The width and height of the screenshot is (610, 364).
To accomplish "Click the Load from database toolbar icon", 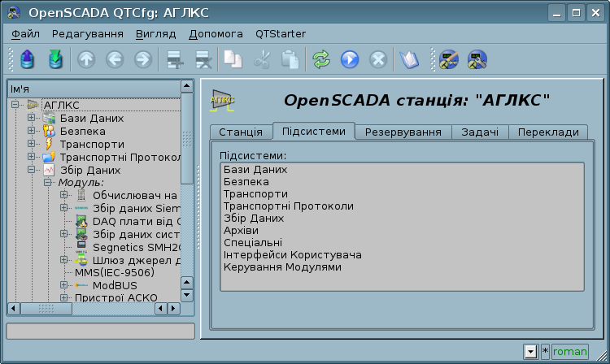I will click(x=27, y=59).
